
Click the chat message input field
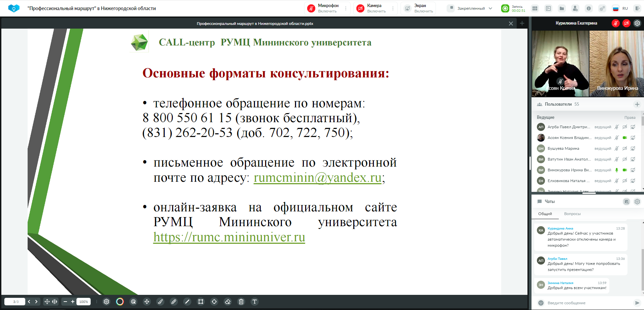coord(586,303)
